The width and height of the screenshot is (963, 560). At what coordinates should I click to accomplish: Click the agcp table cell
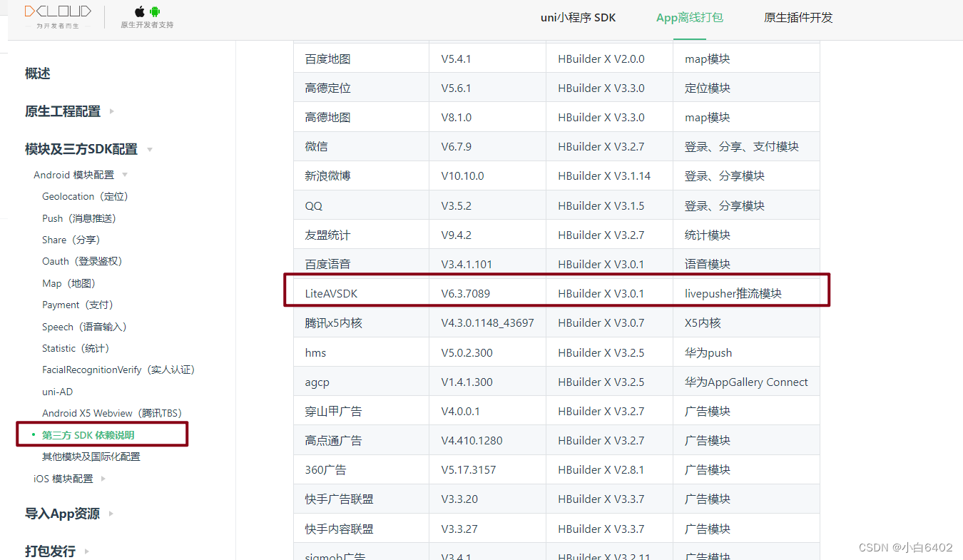pos(361,382)
